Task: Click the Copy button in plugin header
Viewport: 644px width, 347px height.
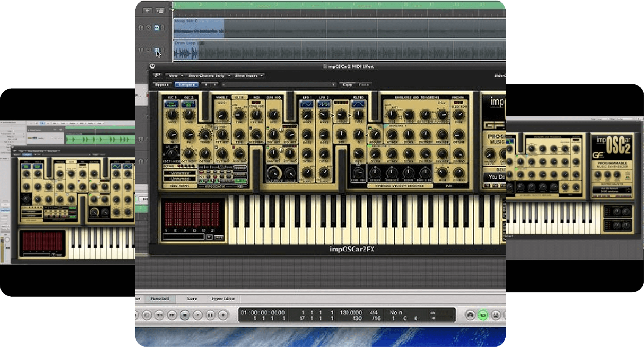Action: pos(347,84)
